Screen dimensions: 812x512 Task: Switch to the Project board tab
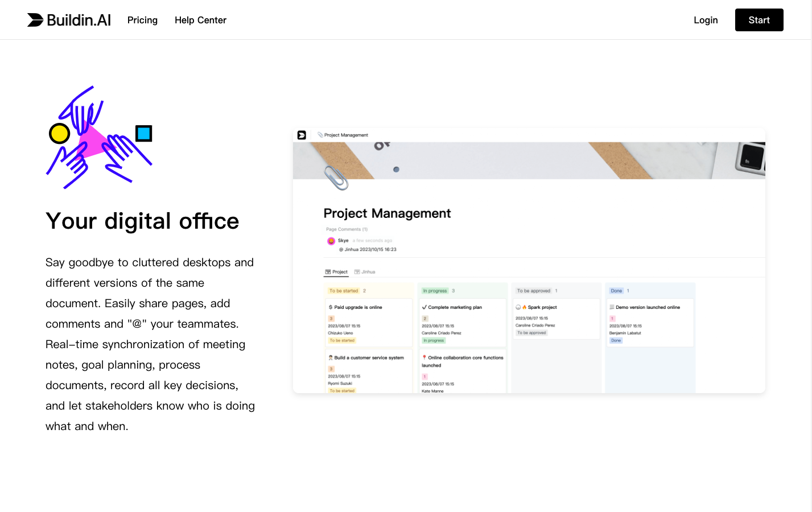[336, 272]
